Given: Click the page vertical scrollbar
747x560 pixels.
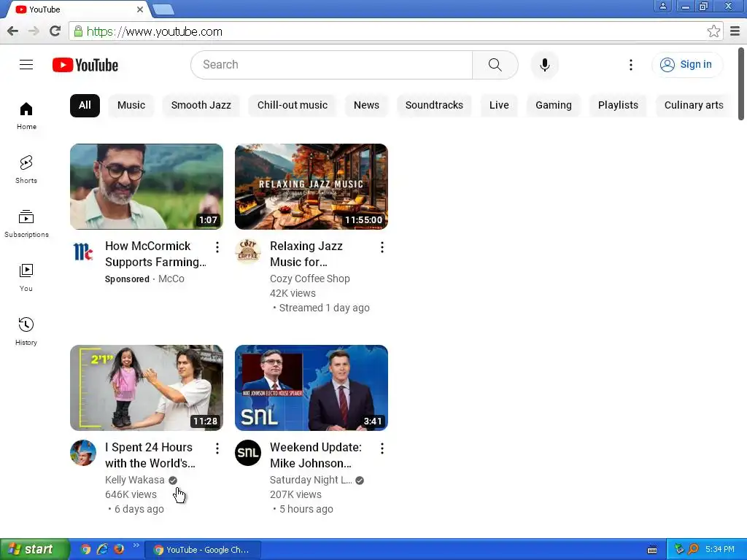Looking at the screenshot, I should click(x=741, y=85).
